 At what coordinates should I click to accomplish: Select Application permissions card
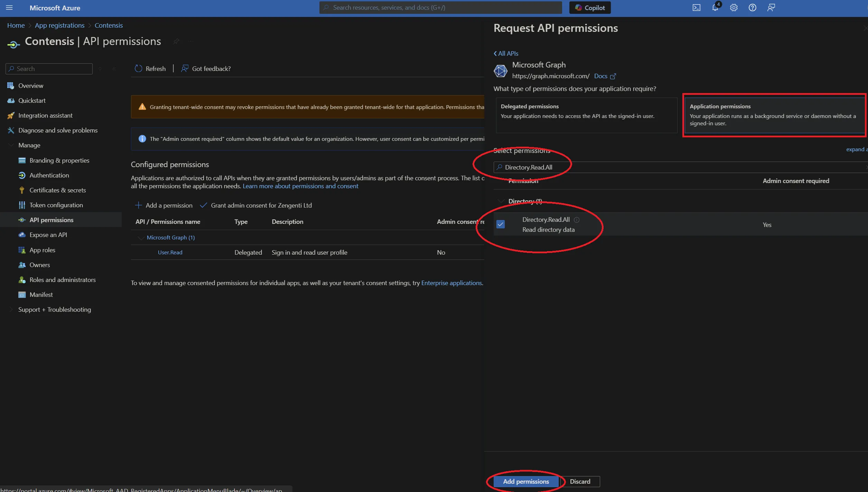click(774, 115)
